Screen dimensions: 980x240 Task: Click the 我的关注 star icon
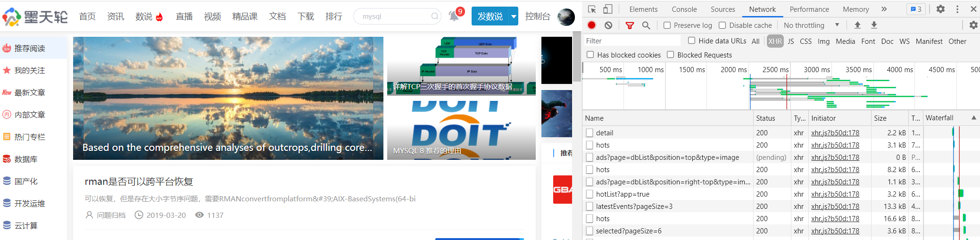(7, 70)
